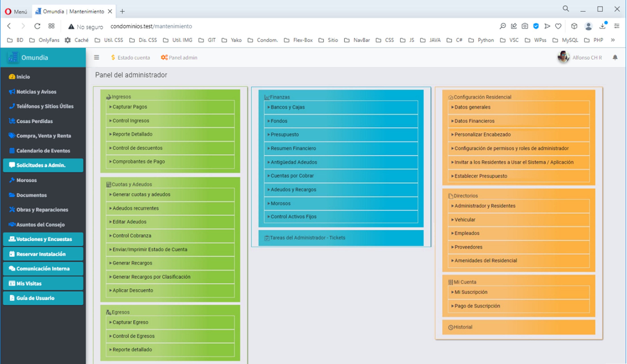Expand Datos generales in Configuración Residencial

[x=472, y=107]
